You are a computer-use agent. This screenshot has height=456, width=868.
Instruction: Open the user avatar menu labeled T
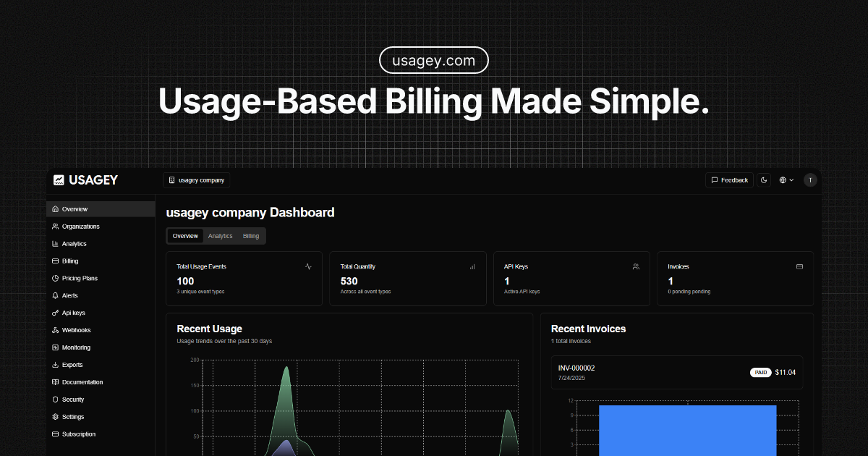[x=810, y=180]
